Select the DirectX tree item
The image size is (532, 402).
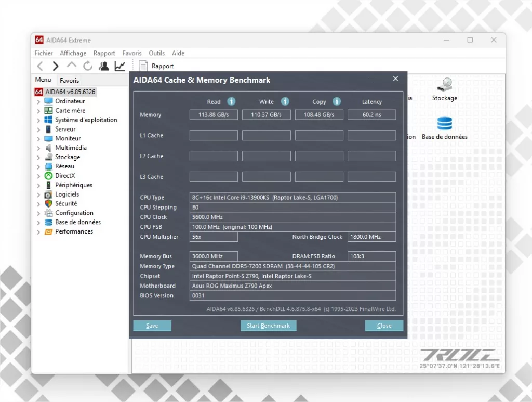[x=65, y=176]
